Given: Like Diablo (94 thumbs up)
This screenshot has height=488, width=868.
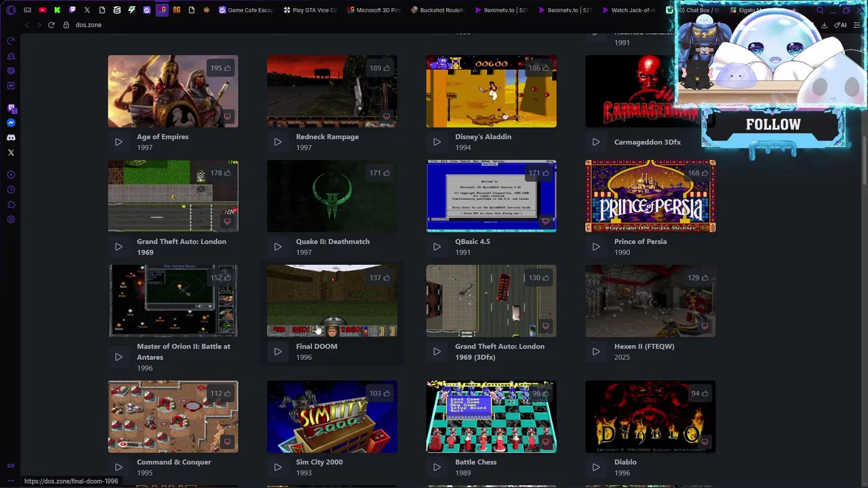Looking at the screenshot, I should 699,393.
